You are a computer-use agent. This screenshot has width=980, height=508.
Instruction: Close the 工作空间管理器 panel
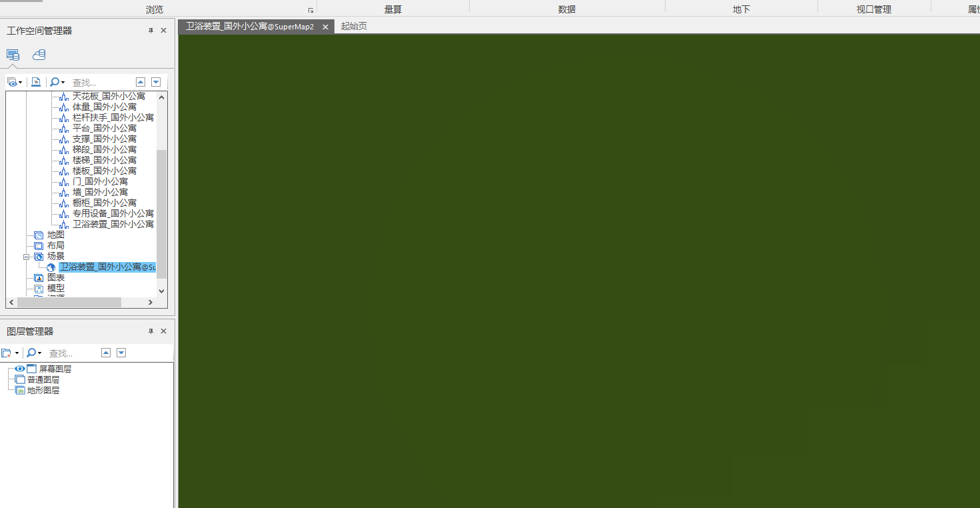(164, 31)
